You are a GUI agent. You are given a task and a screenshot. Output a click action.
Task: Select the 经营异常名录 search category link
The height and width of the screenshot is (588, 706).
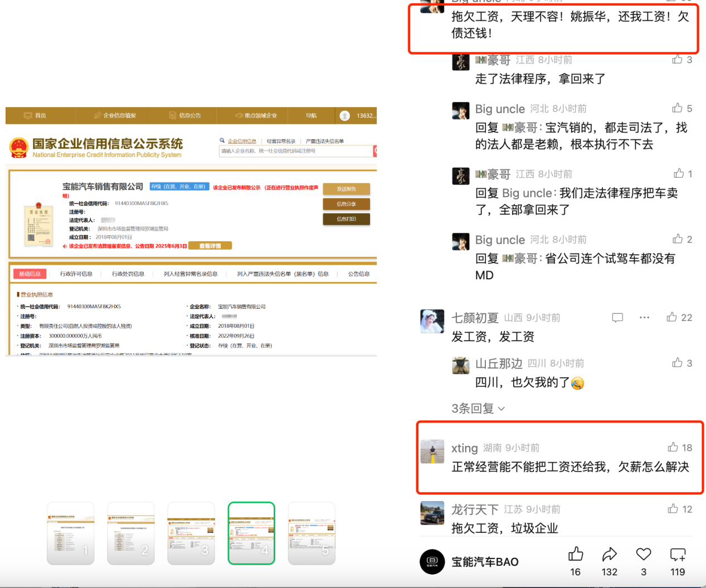coord(281,141)
